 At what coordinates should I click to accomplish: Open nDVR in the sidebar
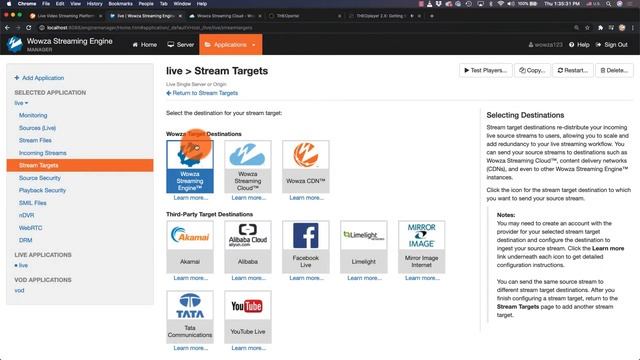(x=27, y=215)
